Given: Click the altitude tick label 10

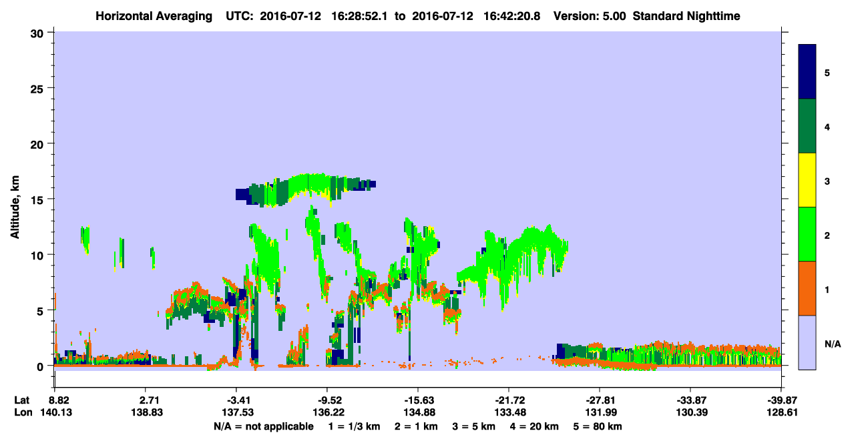Looking at the screenshot, I should pos(39,255).
